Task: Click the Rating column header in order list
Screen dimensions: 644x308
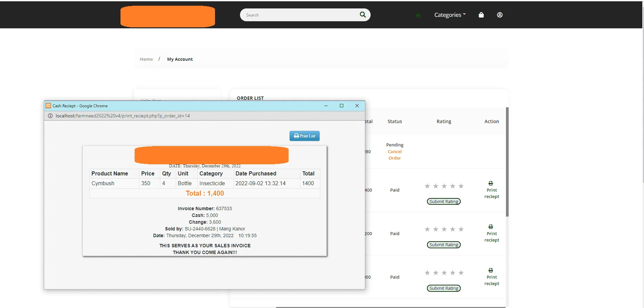Action: (x=444, y=121)
